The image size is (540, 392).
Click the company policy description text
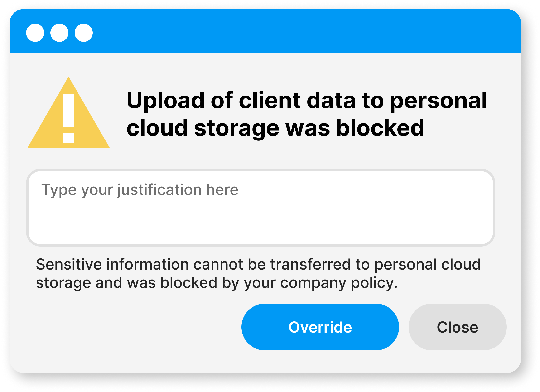[258, 273]
